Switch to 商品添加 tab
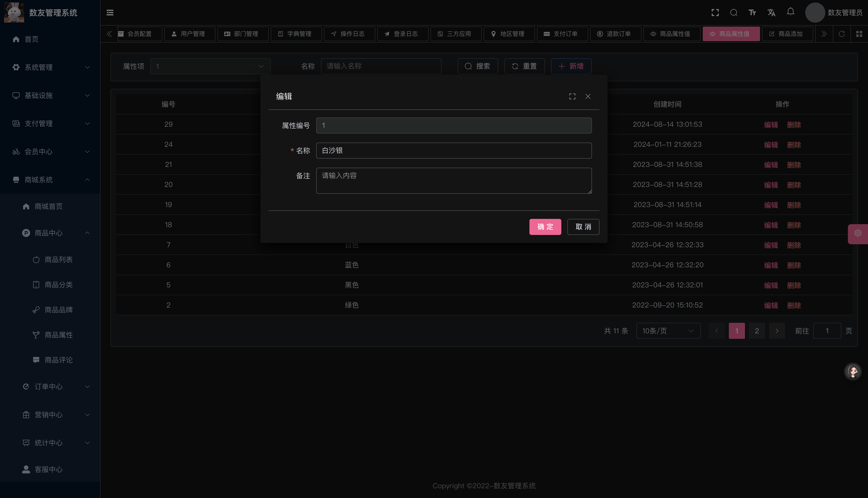This screenshot has width=868, height=498. tap(788, 34)
